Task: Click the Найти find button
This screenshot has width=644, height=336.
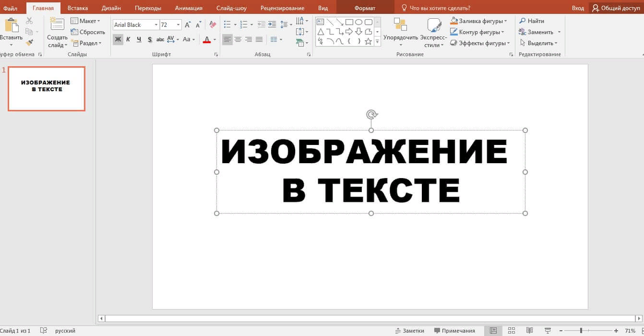Action: point(531,21)
